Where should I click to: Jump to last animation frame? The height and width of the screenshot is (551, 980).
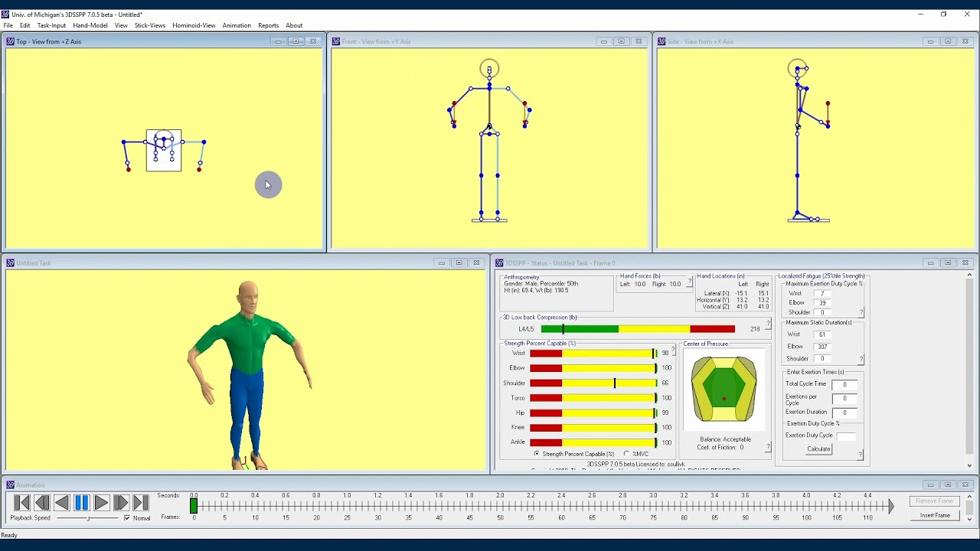pos(141,503)
